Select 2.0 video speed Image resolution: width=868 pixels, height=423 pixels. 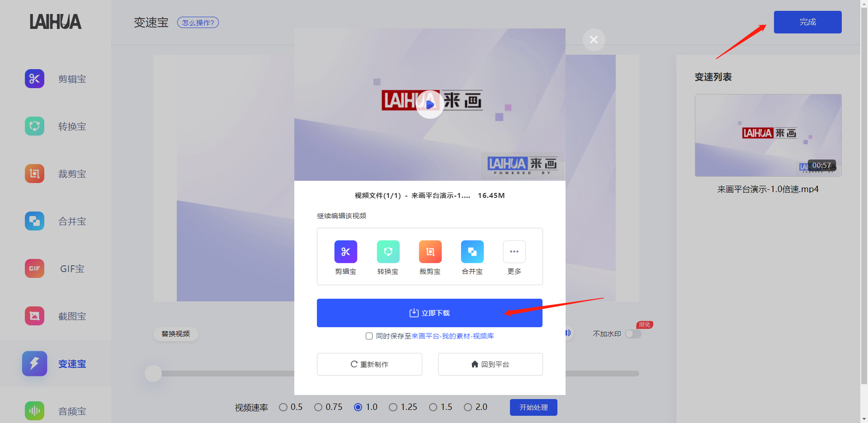[468, 407]
